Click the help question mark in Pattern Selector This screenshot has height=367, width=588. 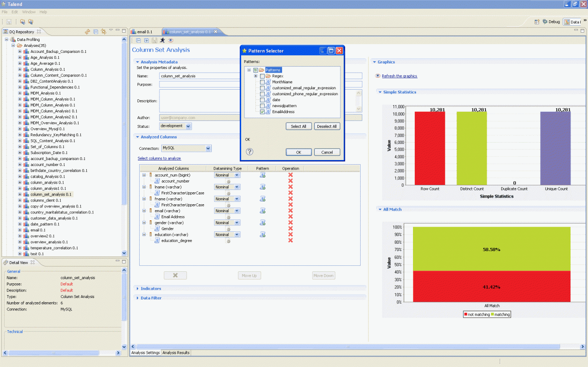pyautogui.click(x=249, y=152)
